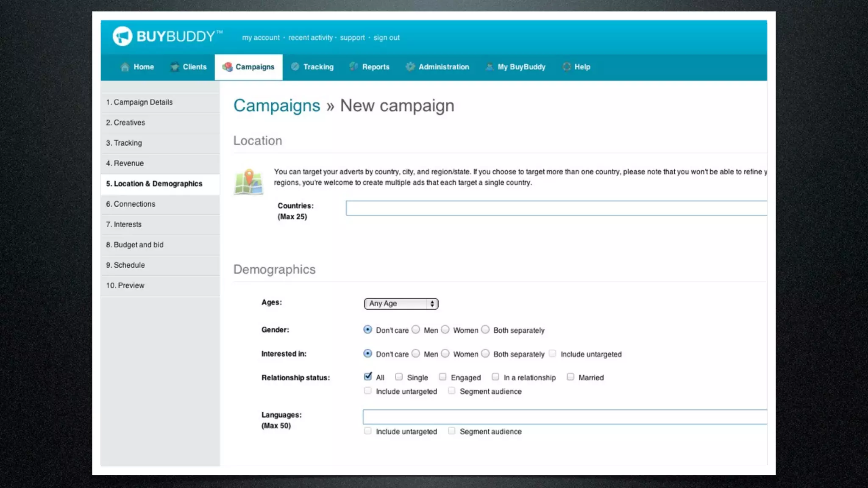Select Women under Interested in
The width and height of the screenshot is (868, 488).
point(445,353)
